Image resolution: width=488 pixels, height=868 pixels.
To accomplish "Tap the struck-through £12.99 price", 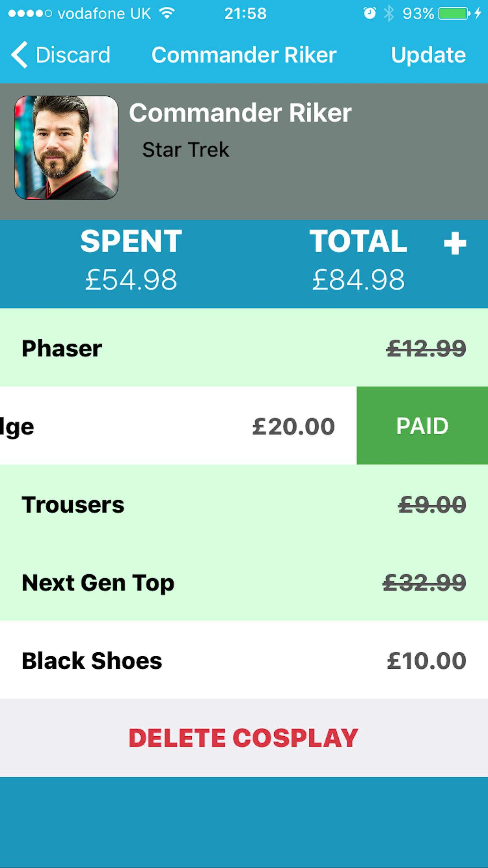I will tap(426, 348).
